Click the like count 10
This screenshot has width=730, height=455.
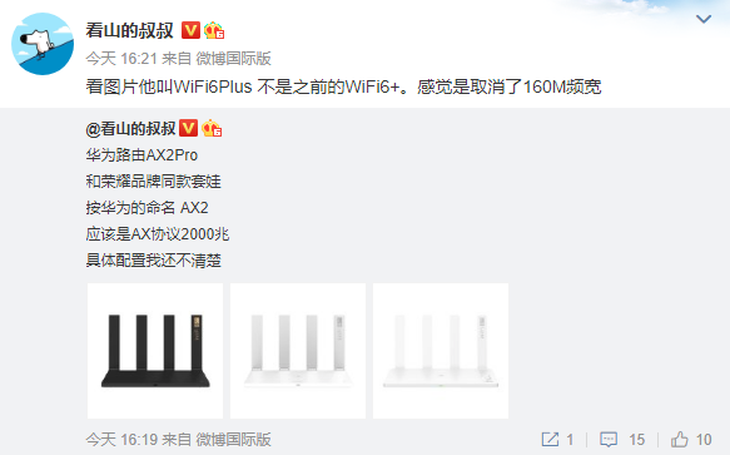703,439
